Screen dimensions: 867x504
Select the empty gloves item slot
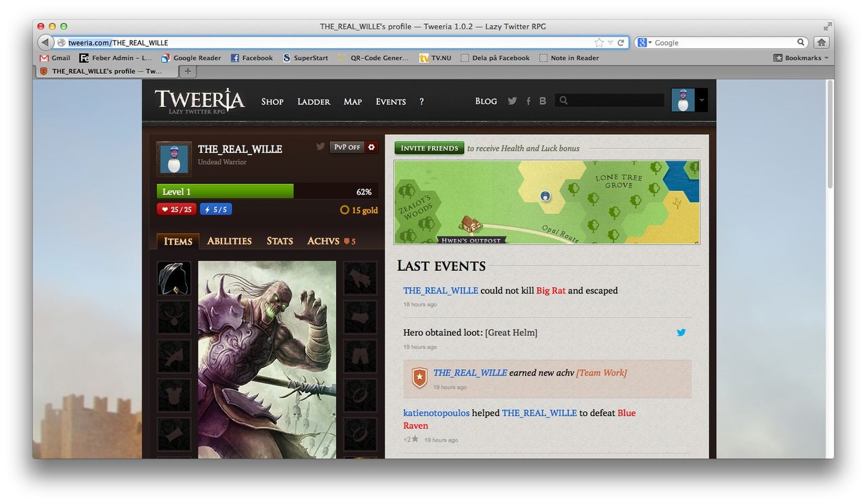(x=360, y=278)
